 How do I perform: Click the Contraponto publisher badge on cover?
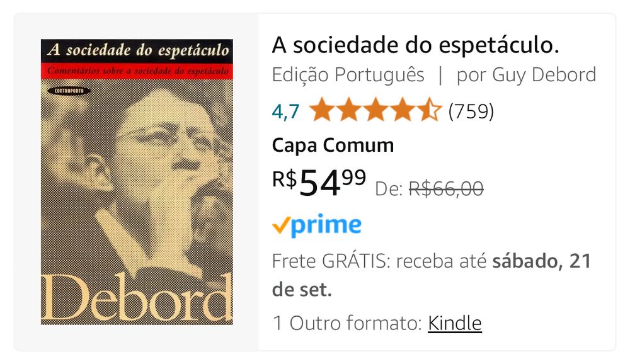coord(69,91)
